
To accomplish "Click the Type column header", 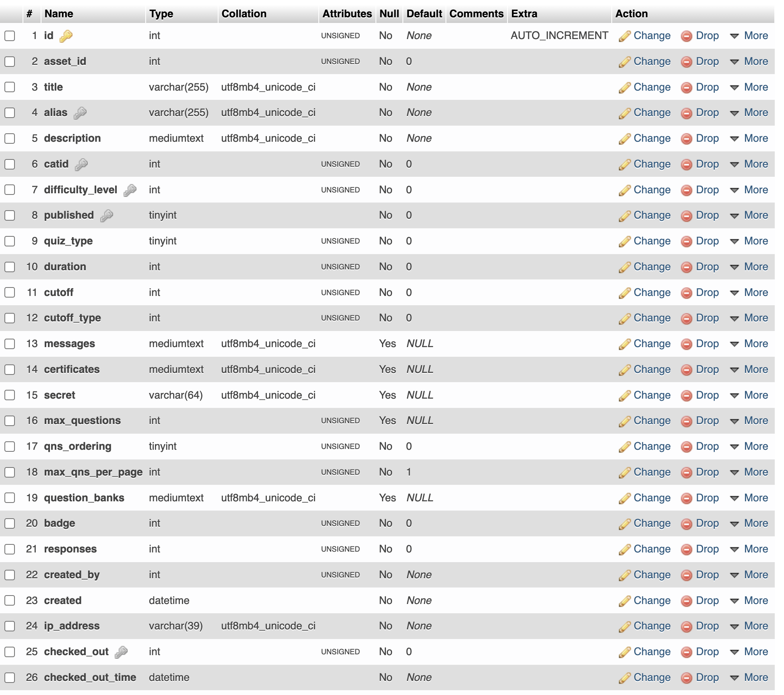I will 161,14.
